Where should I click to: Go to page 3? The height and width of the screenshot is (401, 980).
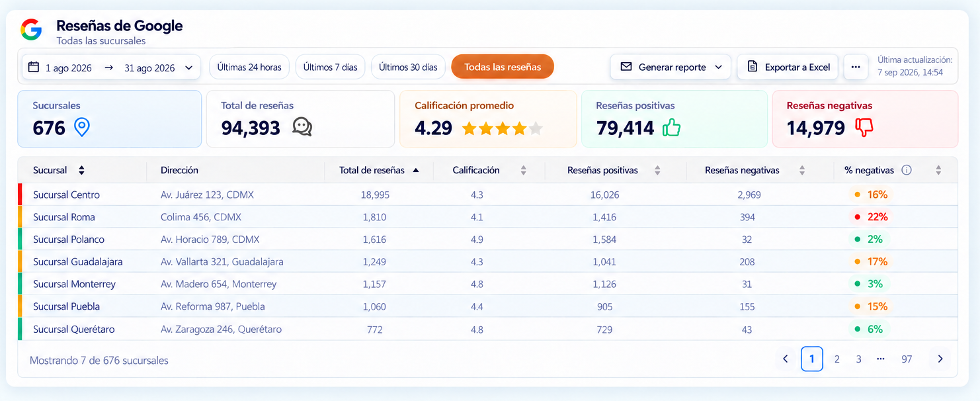pos(859,359)
